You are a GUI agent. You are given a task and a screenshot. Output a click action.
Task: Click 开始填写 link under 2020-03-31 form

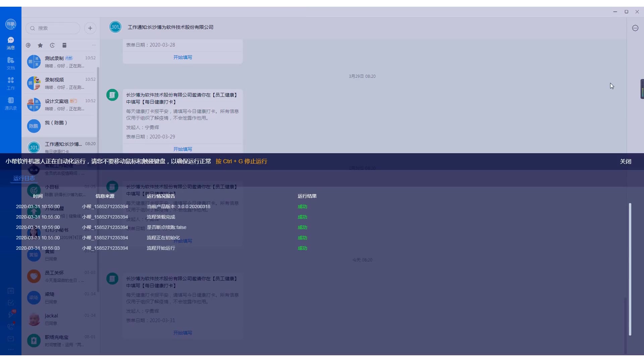[183, 333]
